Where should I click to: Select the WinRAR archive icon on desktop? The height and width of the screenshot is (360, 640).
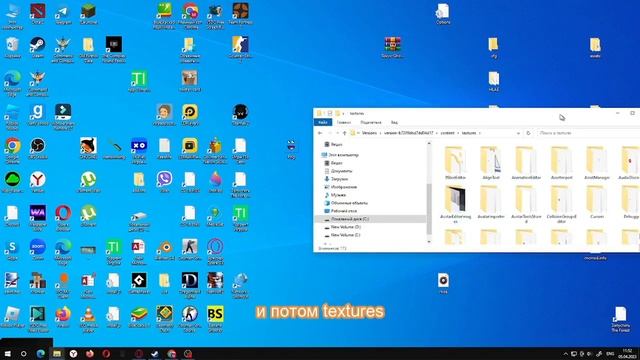click(392, 47)
